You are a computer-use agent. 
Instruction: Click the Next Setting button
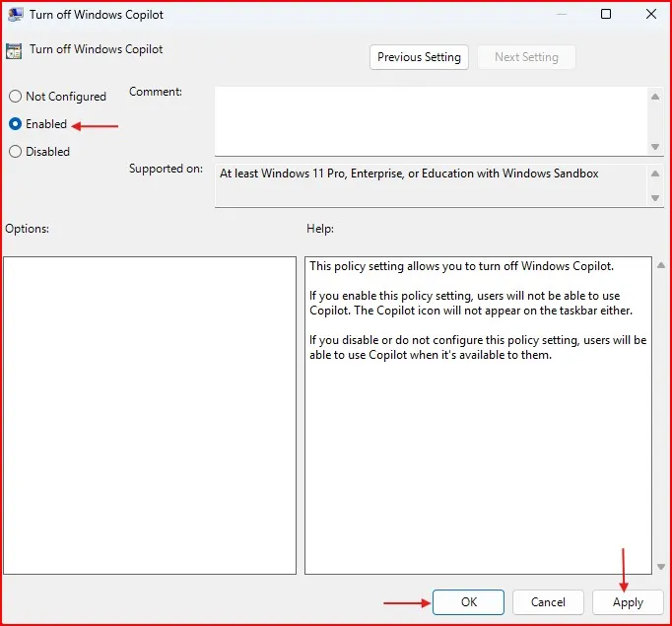[x=526, y=57]
